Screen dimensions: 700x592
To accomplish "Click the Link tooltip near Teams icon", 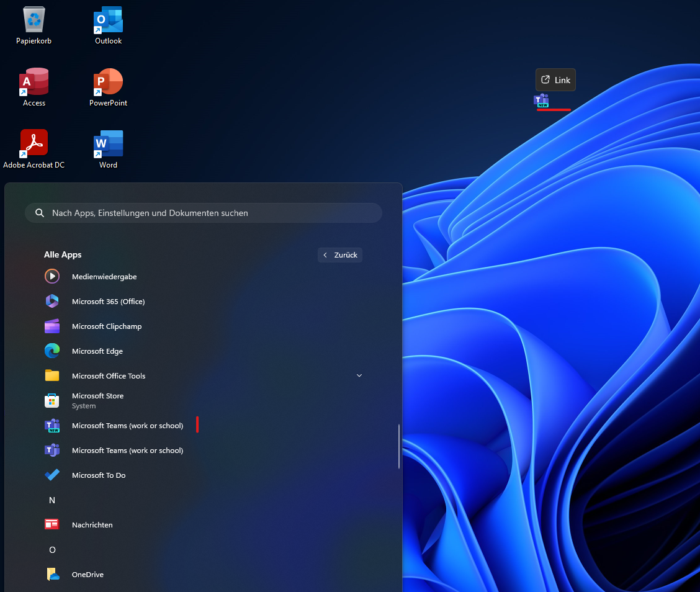I will (x=556, y=80).
